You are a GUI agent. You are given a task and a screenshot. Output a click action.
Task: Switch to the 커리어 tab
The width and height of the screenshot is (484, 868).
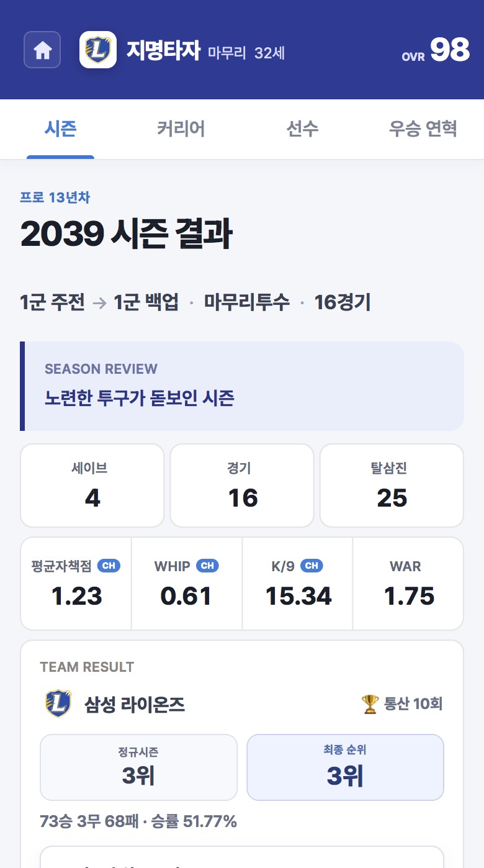point(181,129)
